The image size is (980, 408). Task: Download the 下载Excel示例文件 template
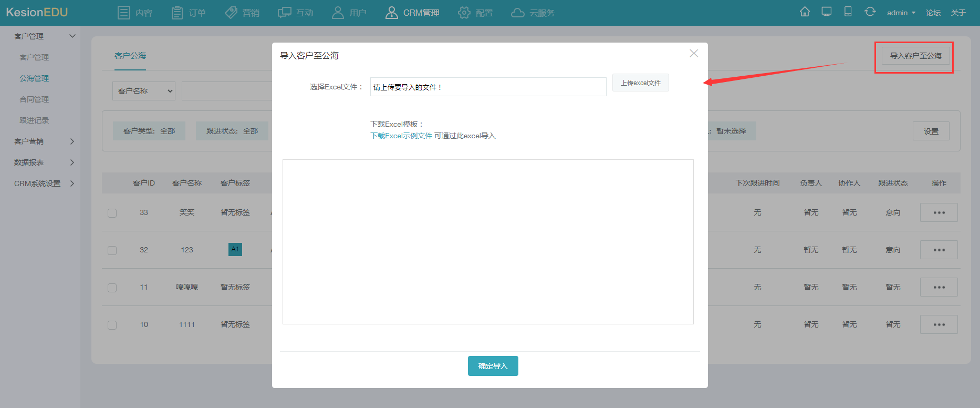coord(401,136)
